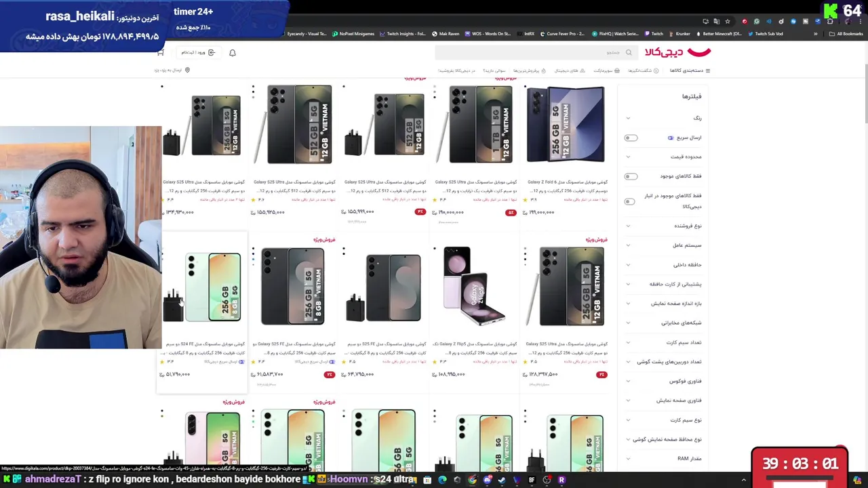
Task: Open the Galaxy S24 FE product title link
Action: (203, 348)
